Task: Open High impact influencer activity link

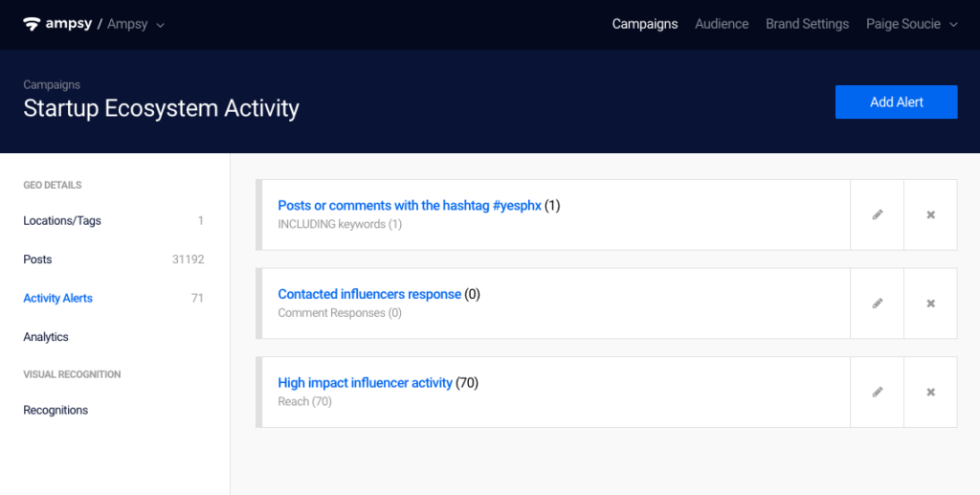Action: point(365,383)
